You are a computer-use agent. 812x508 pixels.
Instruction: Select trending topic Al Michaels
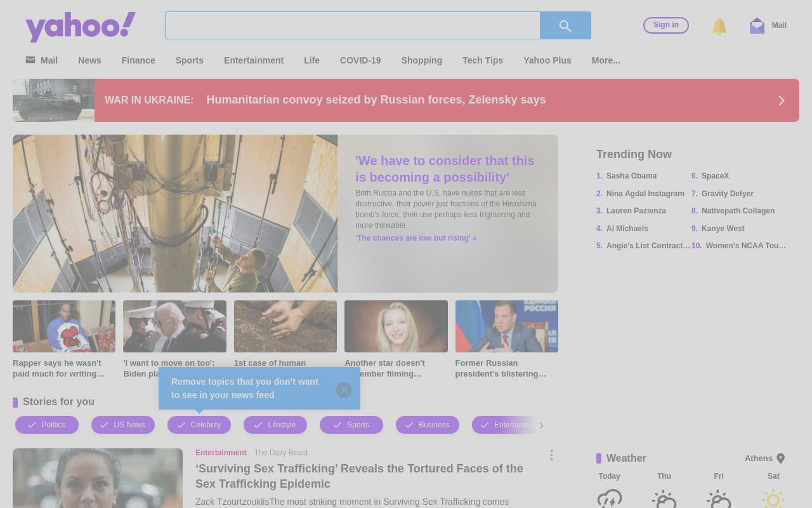point(627,229)
